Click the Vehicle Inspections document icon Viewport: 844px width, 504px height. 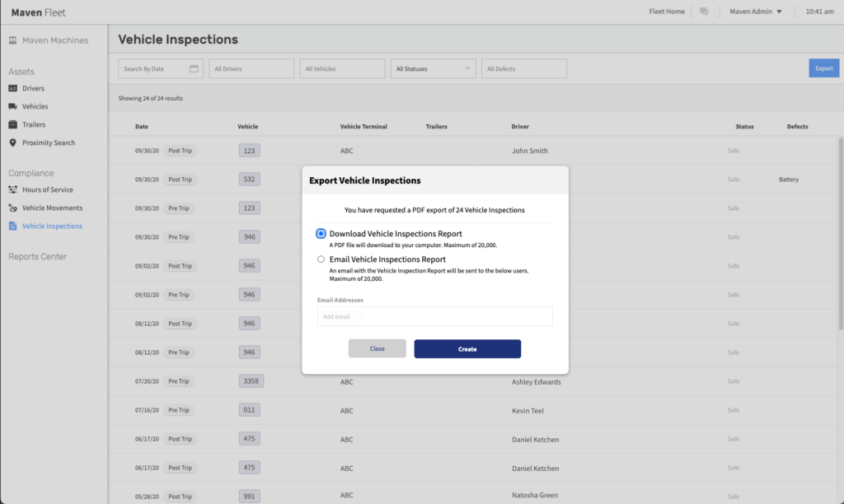13,226
